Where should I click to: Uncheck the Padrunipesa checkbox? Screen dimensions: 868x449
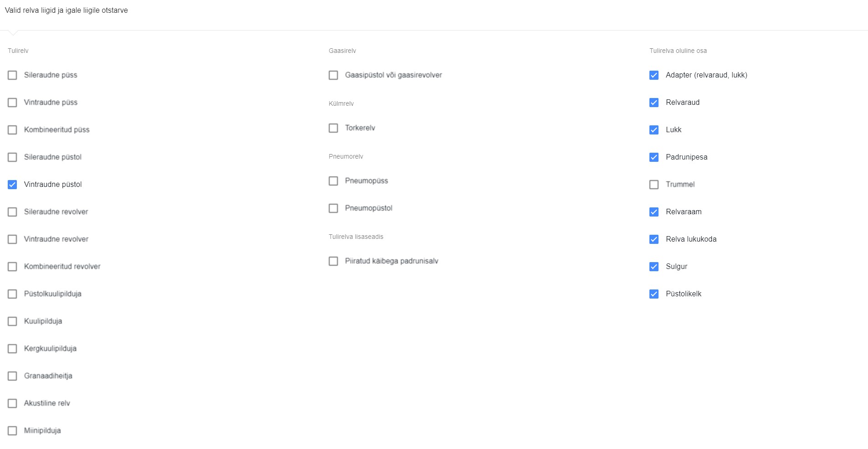pos(654,157)
